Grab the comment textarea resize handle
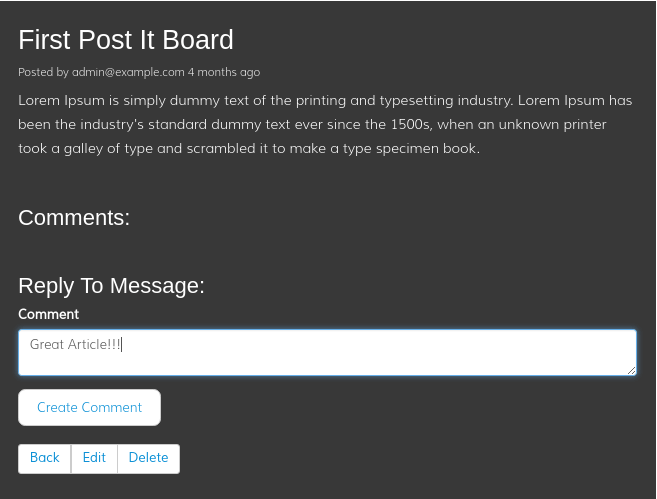Image resolution: width=657 pixels, height=499 pixels. [631, 370]
